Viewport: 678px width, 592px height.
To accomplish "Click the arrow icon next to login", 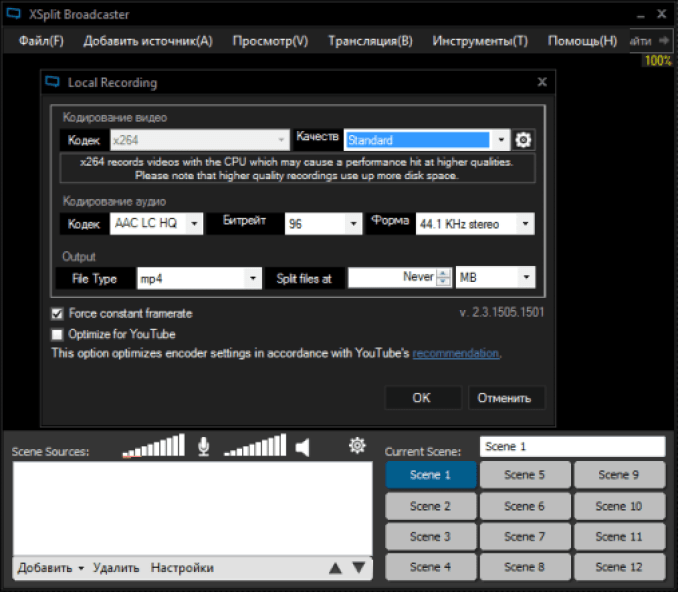I will click(x=664, y=40).
